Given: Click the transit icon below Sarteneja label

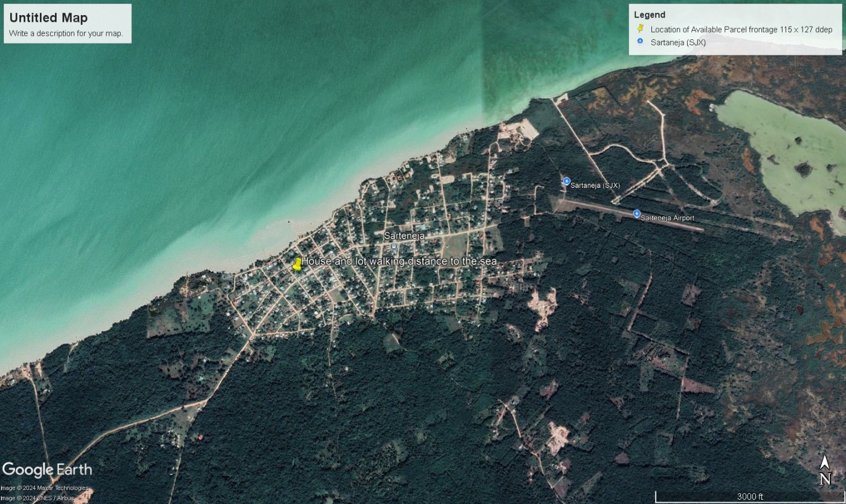Looking at the screenshot, I should point(394,247).
